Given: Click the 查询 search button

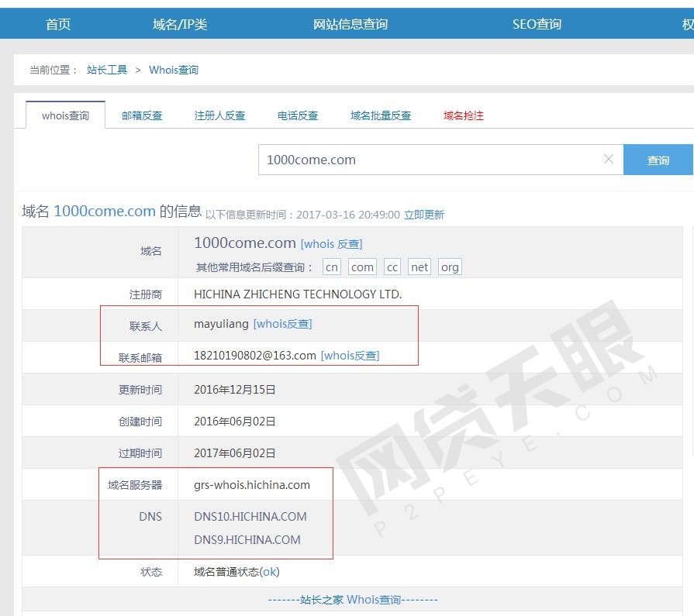Looking at the screenshot, I should [x=658, y=160].
